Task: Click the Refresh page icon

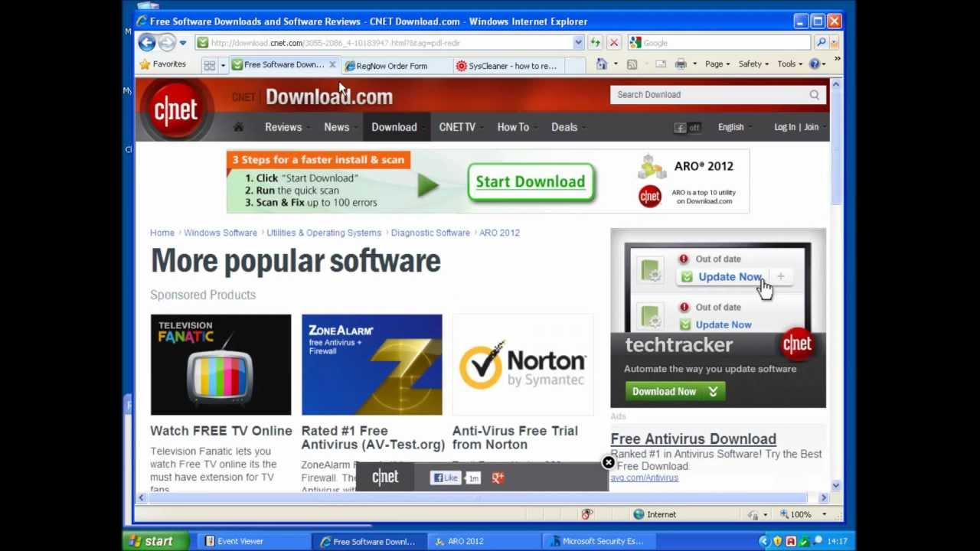Action: pos(595,43)
